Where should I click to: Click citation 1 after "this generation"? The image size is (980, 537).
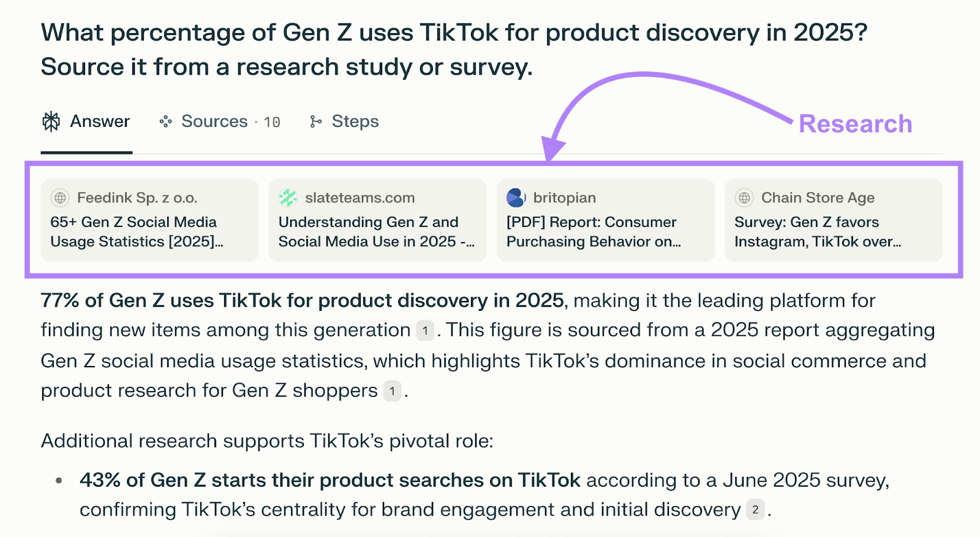pyautogui.click(x=425, y=330)
